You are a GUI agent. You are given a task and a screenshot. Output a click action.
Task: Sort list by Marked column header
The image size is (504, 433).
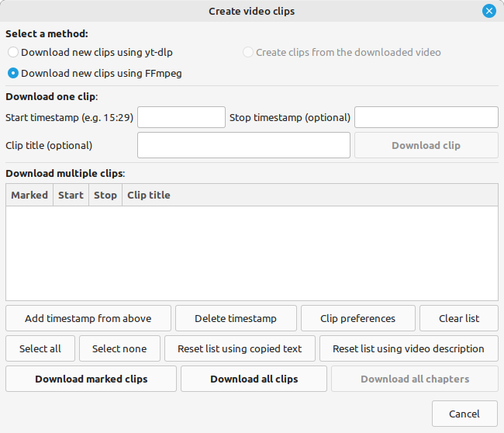pos(29,195)
